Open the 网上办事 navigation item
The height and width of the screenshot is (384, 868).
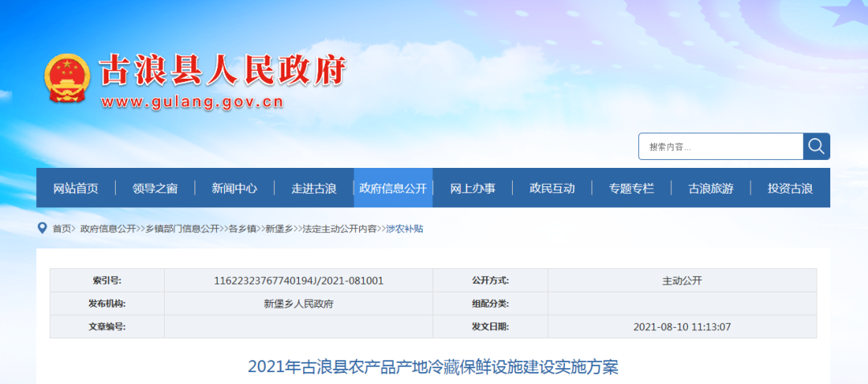point(473,188)
